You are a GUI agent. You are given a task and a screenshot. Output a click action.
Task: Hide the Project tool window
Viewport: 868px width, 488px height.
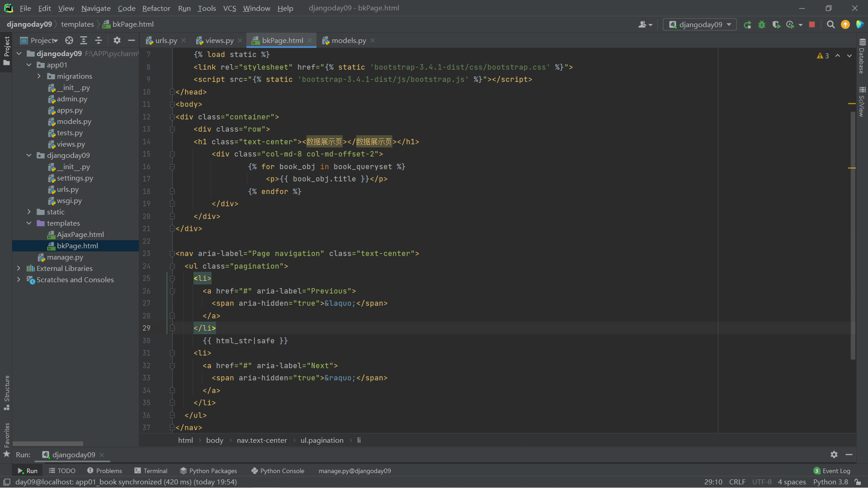[x=132, y=41]
